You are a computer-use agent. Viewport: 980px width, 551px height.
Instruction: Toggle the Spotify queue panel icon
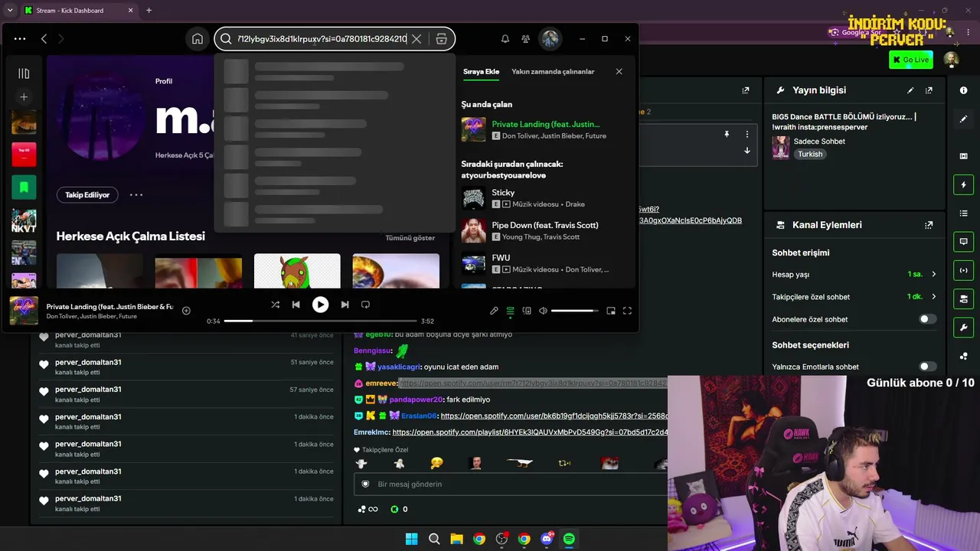pos(510,311)
